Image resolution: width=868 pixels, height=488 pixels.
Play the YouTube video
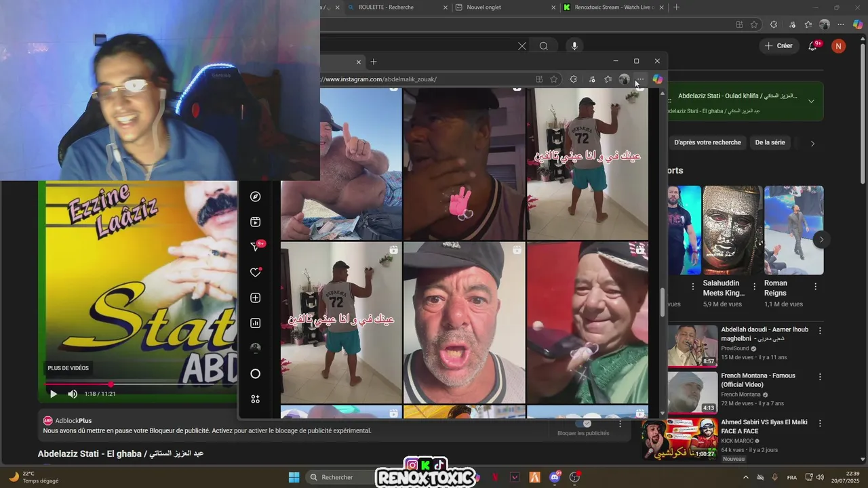coord(54,394)
